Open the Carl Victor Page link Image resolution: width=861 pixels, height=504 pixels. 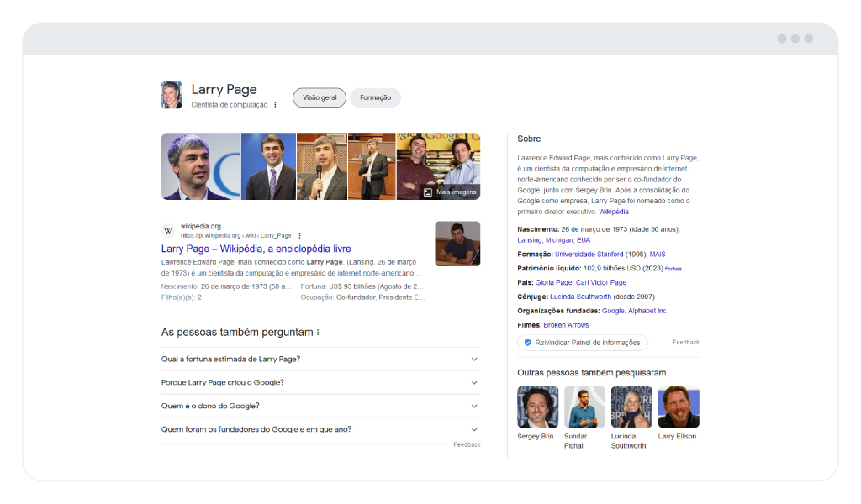click(601, 283)
